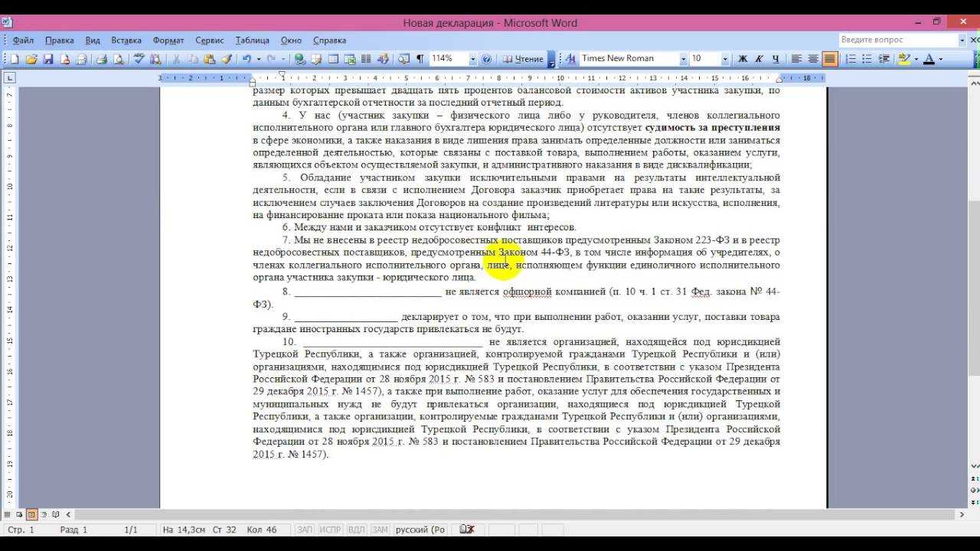
Task: Open the Styles and Formatting pane icon
Action: 570,59
